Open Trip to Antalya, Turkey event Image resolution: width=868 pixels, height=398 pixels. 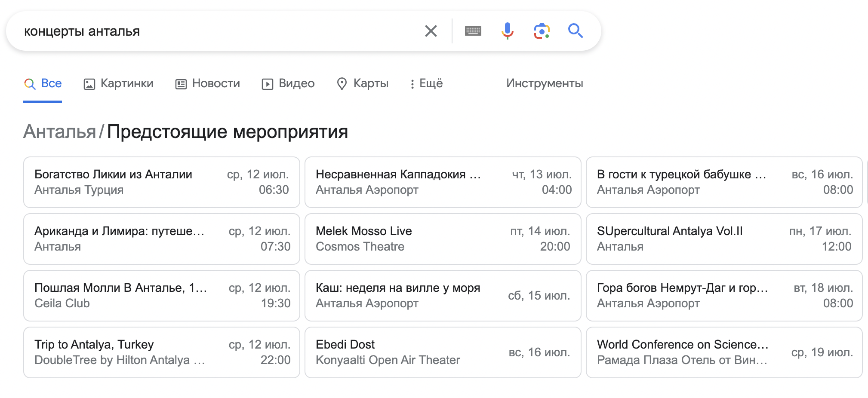[x=161, y=352]
